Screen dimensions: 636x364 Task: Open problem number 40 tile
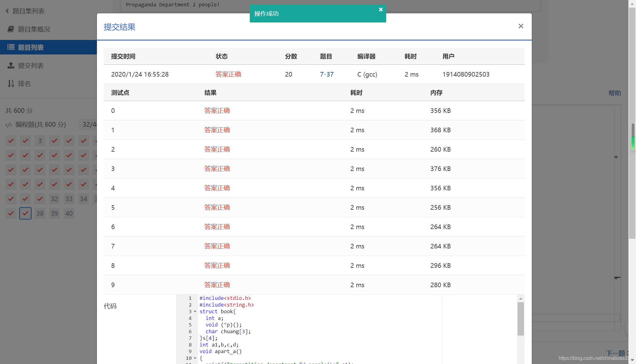(x=69, y=214)
